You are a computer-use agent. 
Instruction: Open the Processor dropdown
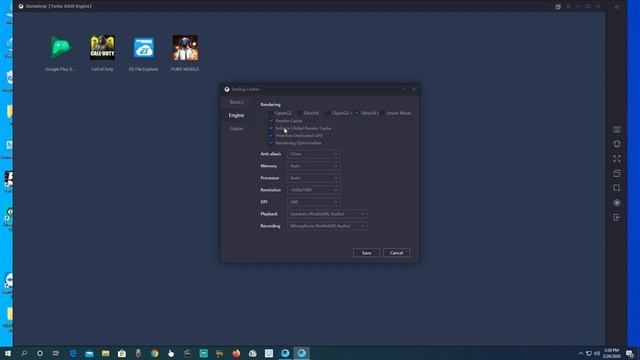313,178
